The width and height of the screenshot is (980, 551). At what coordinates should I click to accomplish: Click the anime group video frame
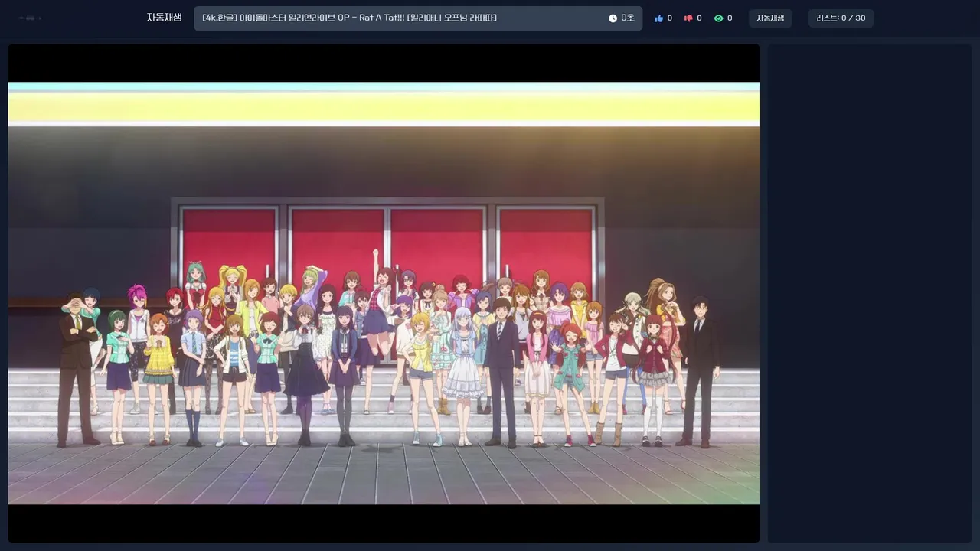point(384,293)
